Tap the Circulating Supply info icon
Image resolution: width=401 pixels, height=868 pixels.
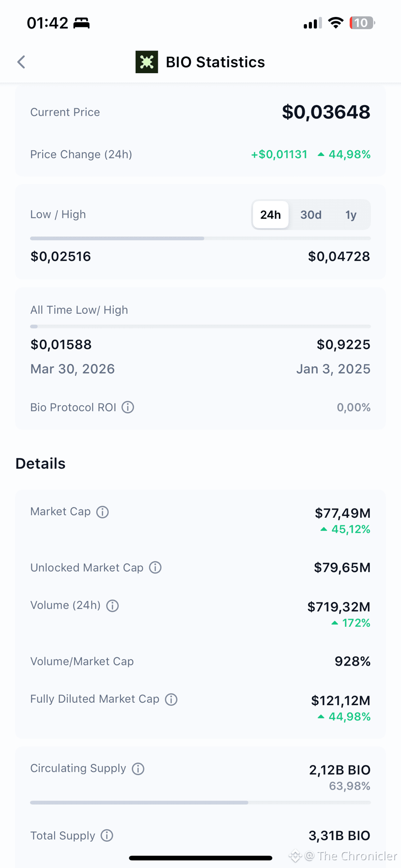coord(138,769)
